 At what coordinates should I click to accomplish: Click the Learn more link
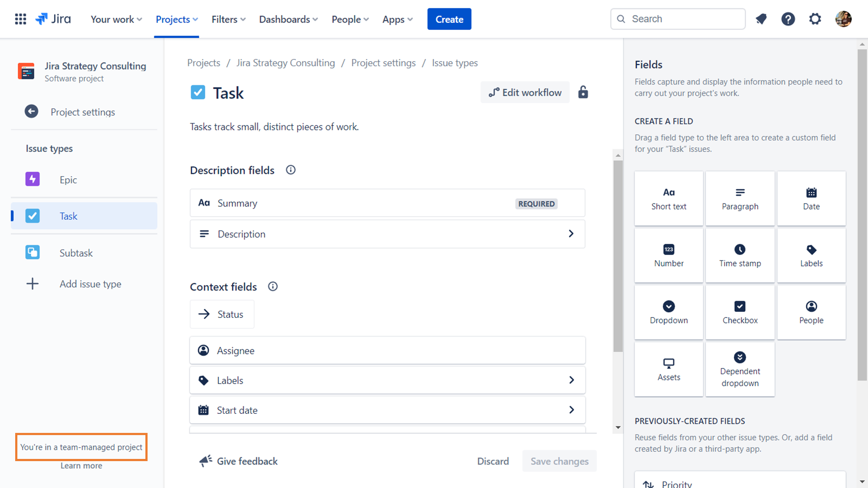tap(81, 465)
